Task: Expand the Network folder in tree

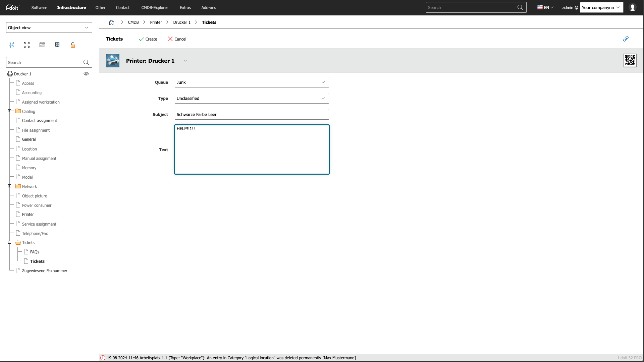Action: click(x=10, y=186)
